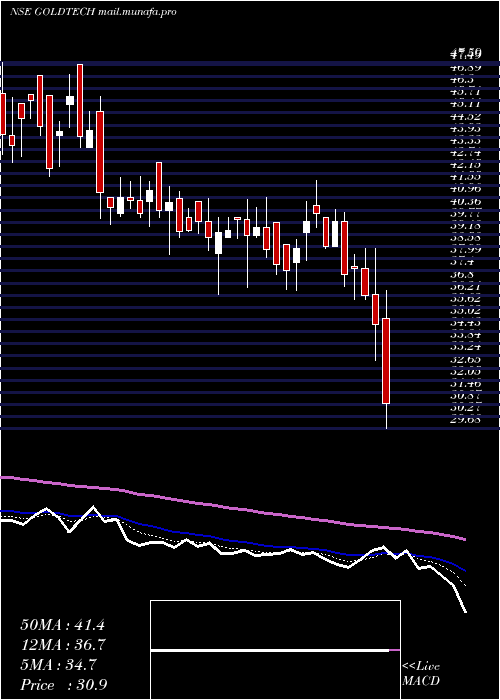The width and height of the screenshot is (500, 700).
Task: Click the 40.36 price axis label
Action: coord(465,202)
